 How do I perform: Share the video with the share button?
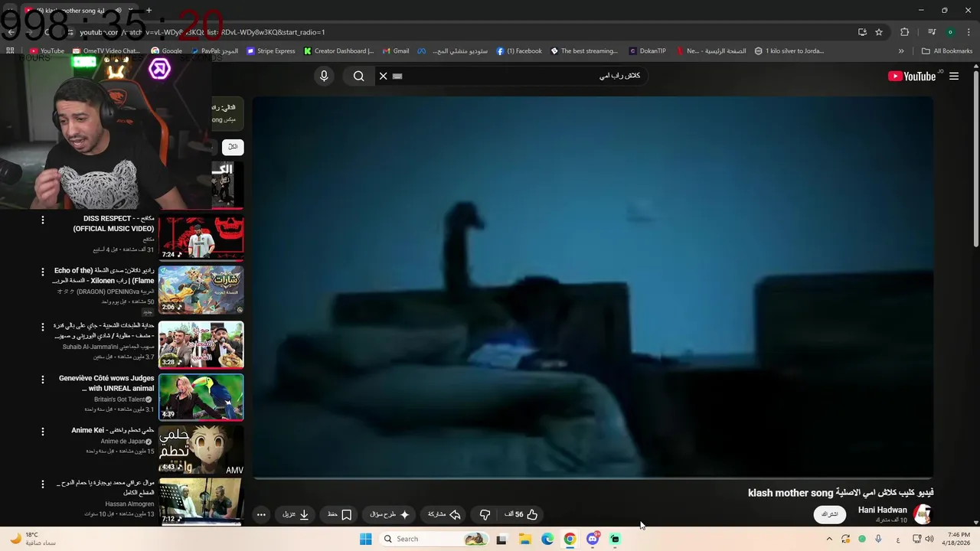point(444,514)
